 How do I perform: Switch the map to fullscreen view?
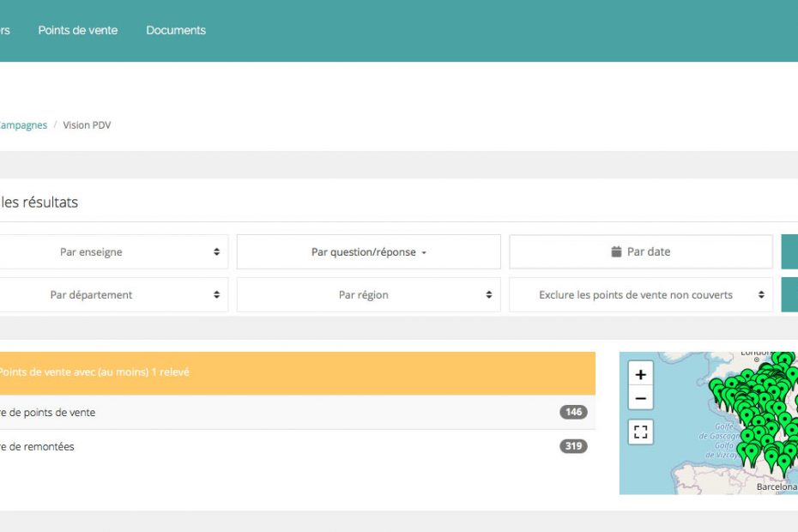tap(640, 432)
